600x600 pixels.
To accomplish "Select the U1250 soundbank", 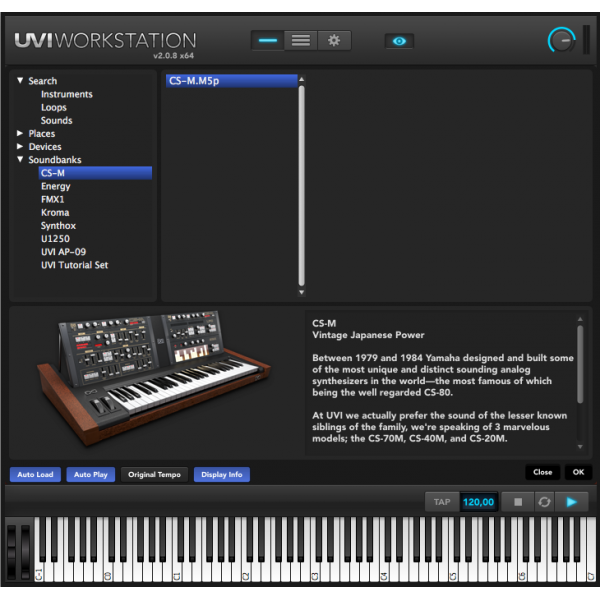I will click(55, 239).
